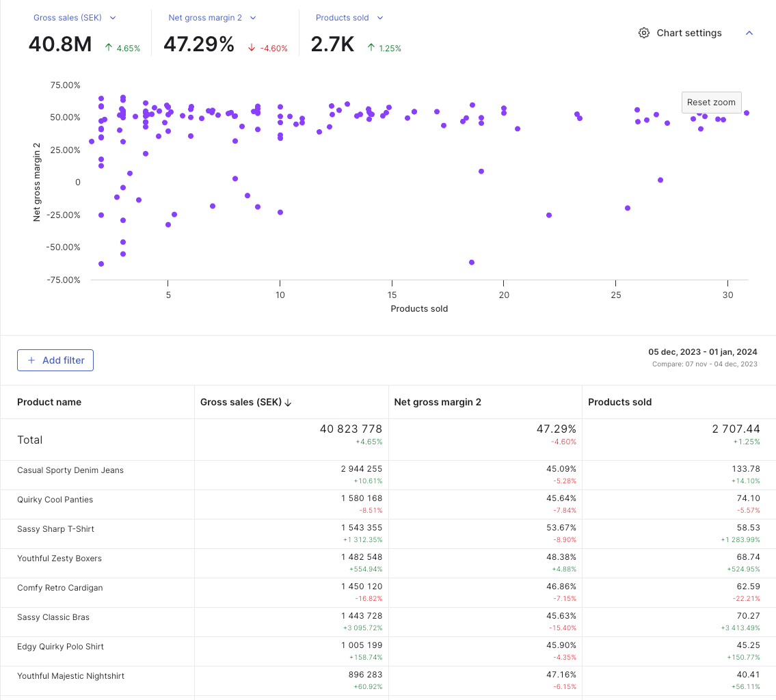
Task: Sort by the Net gross margin 2 column header
Action: 438,402
